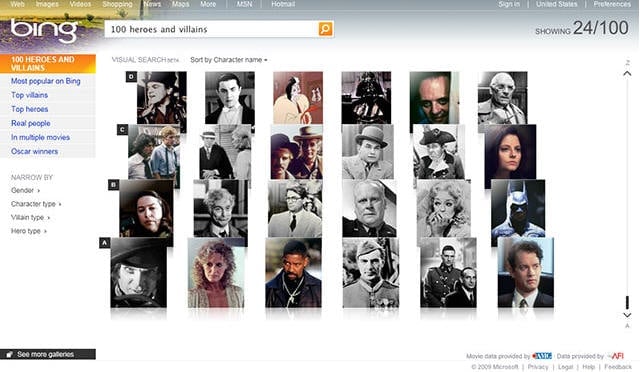Open the thumbnail labeled B of dark-haired woman
The height and width of the screenshot is (372, 640).
point(146,209)
